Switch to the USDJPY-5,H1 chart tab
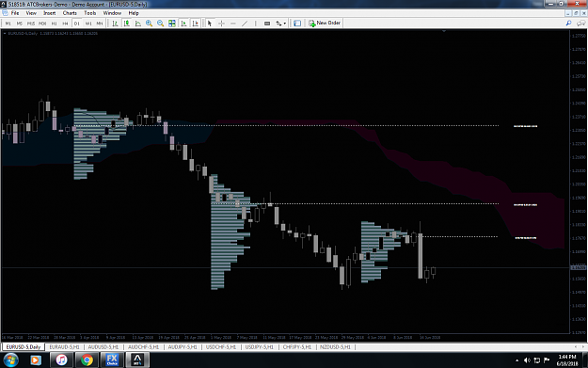The height and width of the screenshot is (368, 588). pyautogui.click(x=259, y=347)
